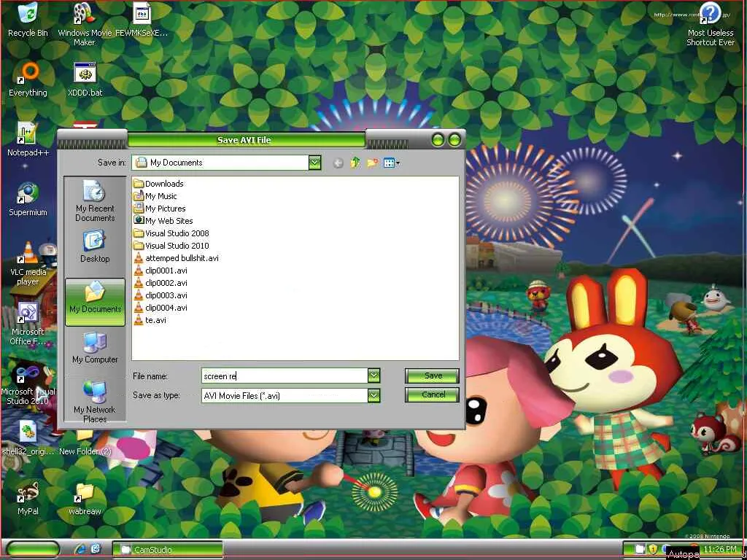This screenshot has height=560, width=747.
Task: Open Notepad++ from the desktop
Action: tap(28, 139)
